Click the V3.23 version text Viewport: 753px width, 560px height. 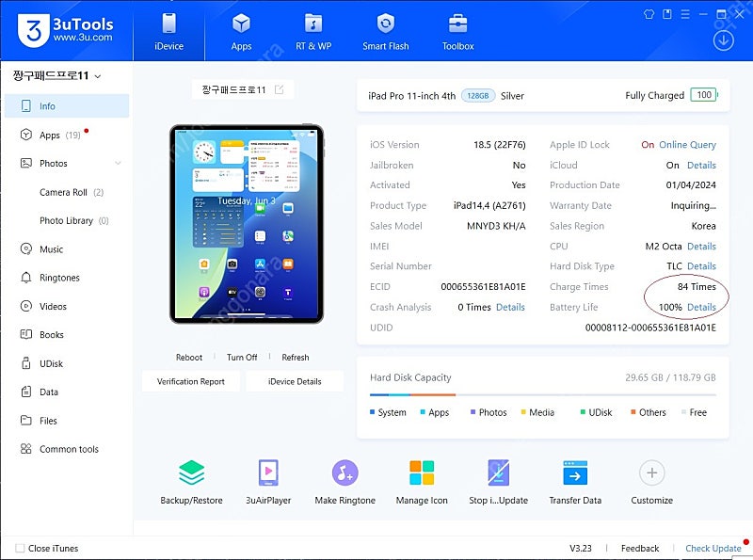(x=580, y=548)
